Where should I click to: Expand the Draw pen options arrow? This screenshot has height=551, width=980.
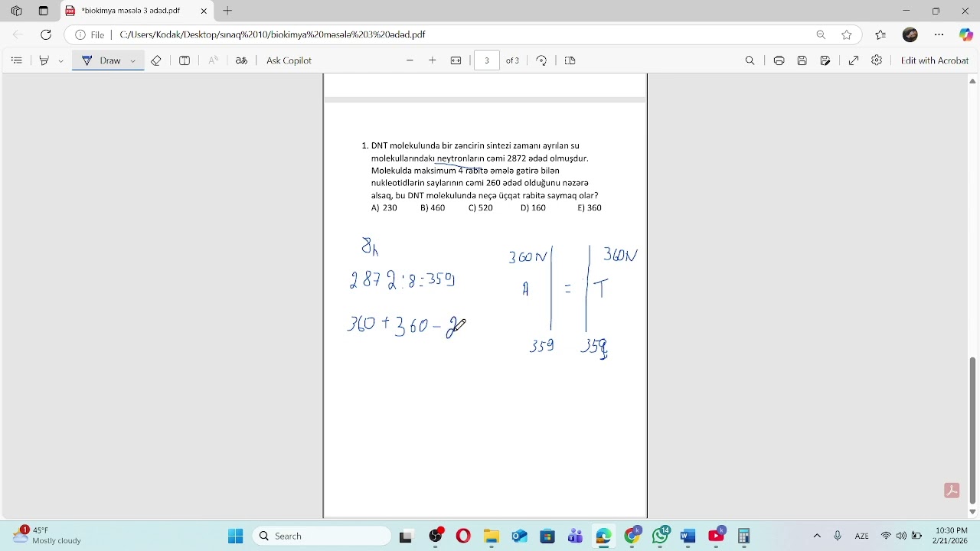133,60
